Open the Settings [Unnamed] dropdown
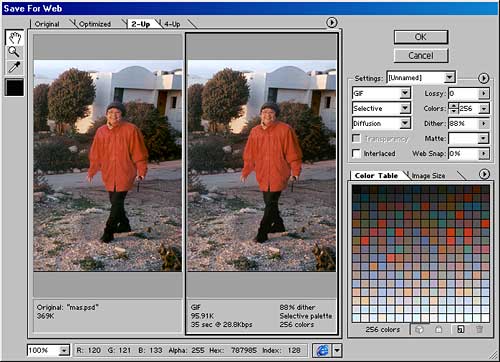500x362 pixels. tap(421, 78)
